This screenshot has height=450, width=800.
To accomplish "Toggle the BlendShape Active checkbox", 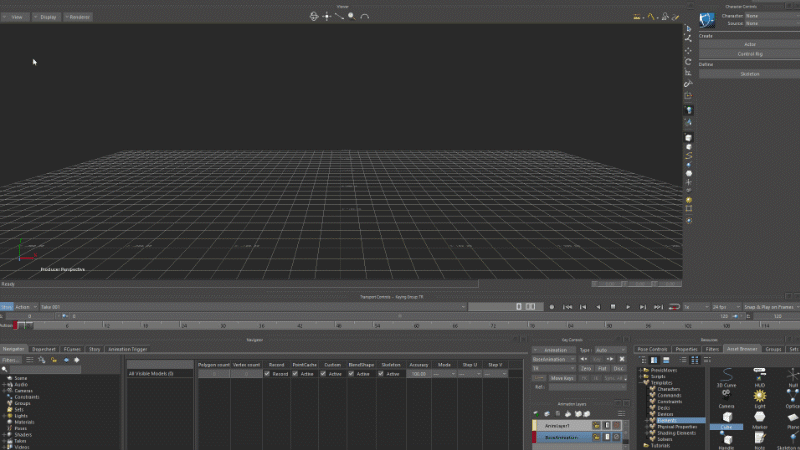I will point(353,373).
